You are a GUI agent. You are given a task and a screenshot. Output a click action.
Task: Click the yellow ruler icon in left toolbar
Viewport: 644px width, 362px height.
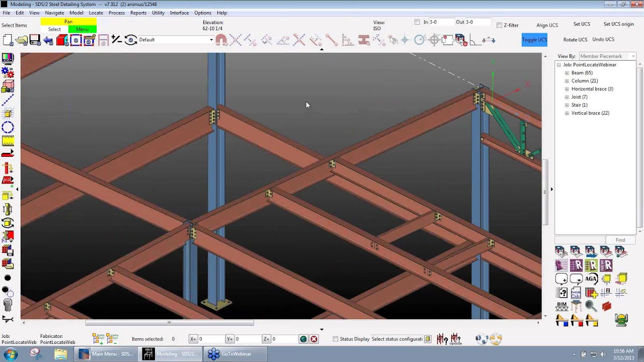click(8, 141)
